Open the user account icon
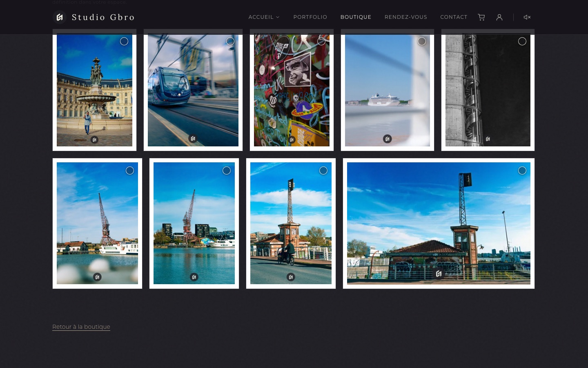The height and width of the screenshot is (368, 588). (499, 17)
